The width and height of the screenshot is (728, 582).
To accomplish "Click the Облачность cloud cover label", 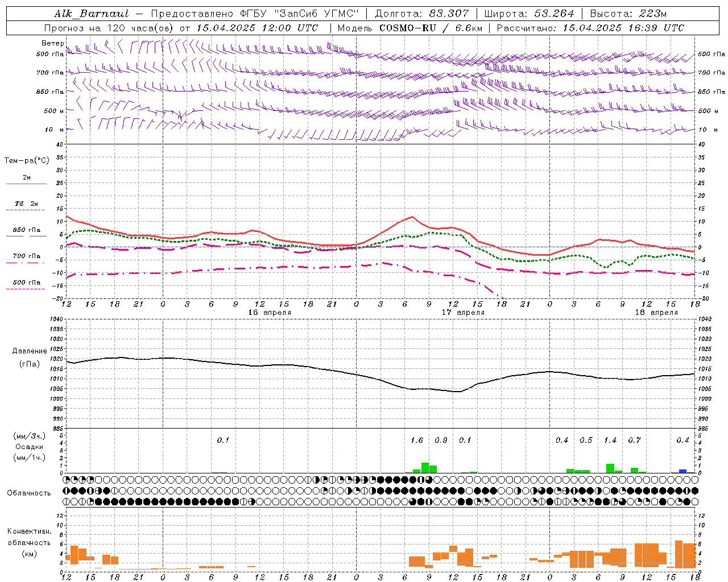I will pyautogui.click(x=29, y=493).
